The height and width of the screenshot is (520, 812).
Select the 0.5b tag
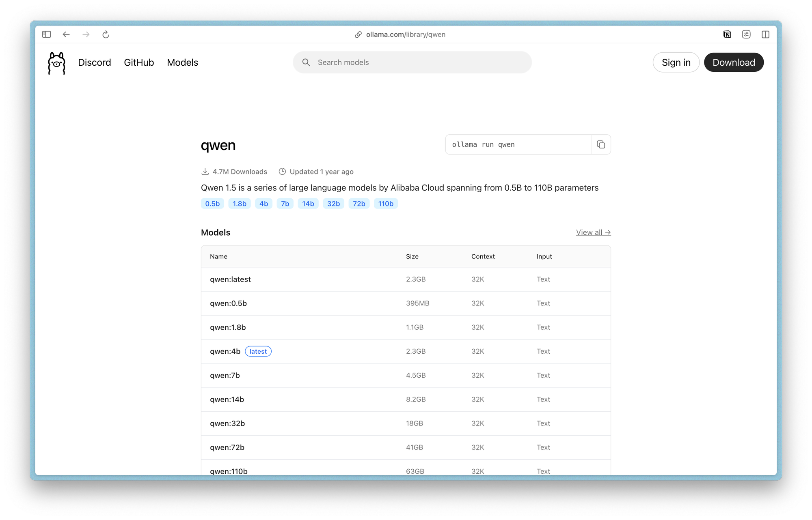212,204
